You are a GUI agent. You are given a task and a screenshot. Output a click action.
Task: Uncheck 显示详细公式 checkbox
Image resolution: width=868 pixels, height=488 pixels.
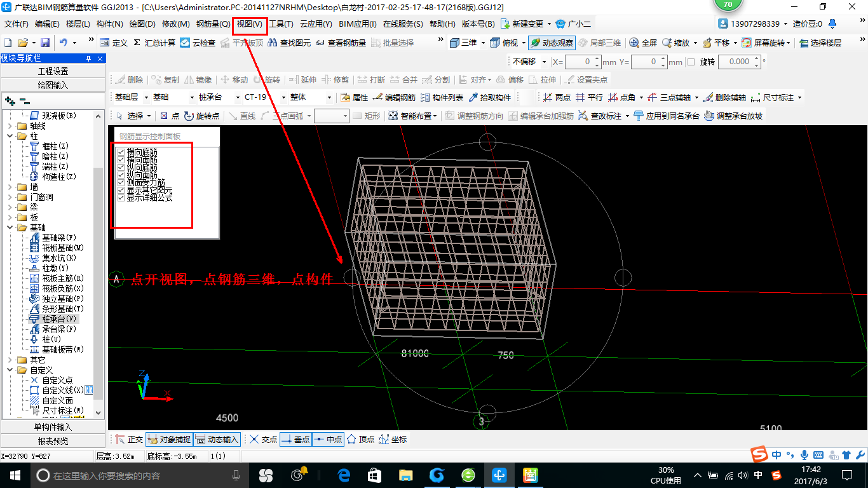(x=121, y=198)
